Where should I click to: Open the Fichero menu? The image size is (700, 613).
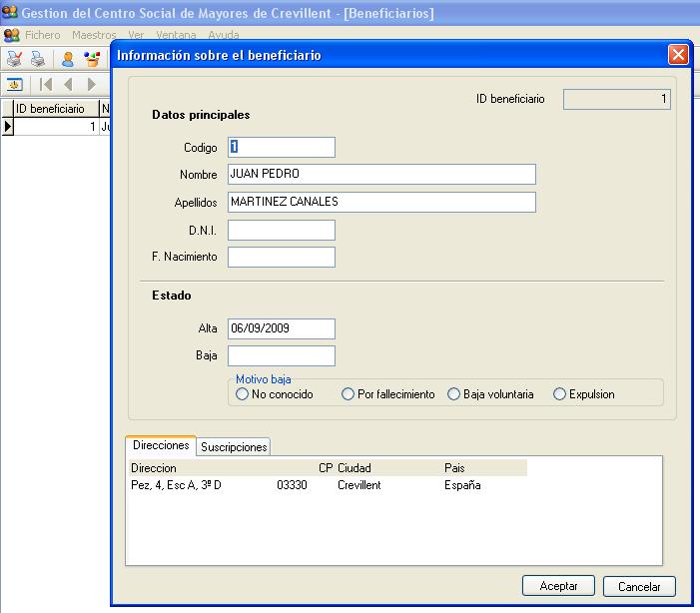pyautogui.click(x=42, y=35)
